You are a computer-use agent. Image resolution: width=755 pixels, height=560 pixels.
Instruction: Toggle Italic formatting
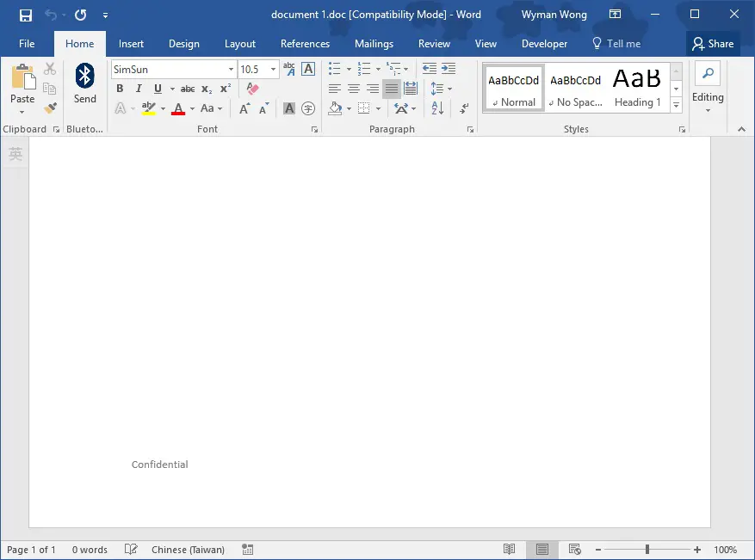[139, 89]
